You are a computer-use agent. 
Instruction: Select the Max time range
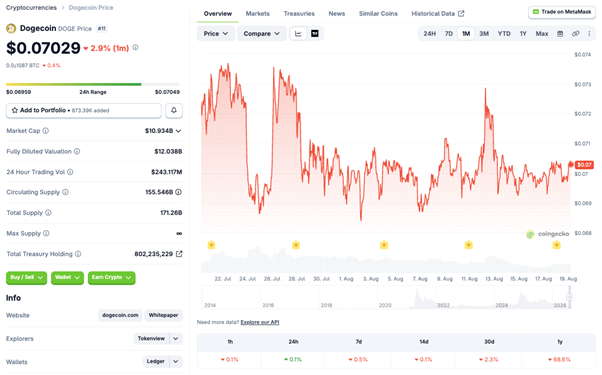(x=542, y=34)
